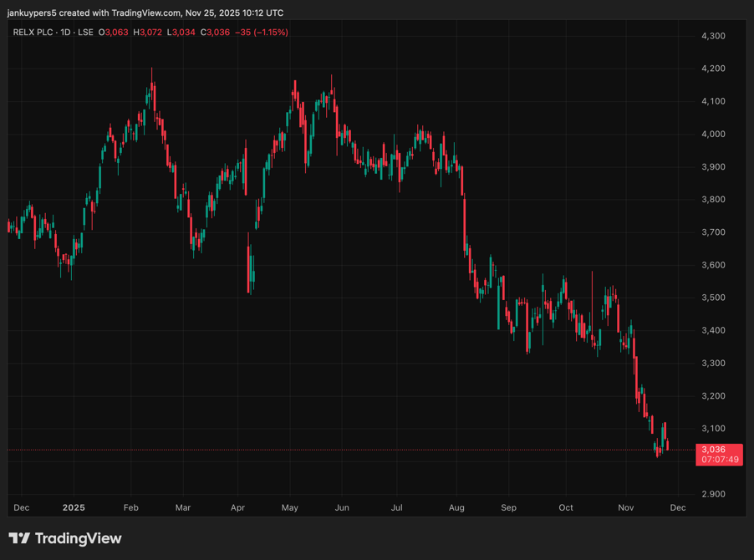This screenshot has height=560, width=754.
Task: Click the Mar label on time axis
Action: coord(183,507)
